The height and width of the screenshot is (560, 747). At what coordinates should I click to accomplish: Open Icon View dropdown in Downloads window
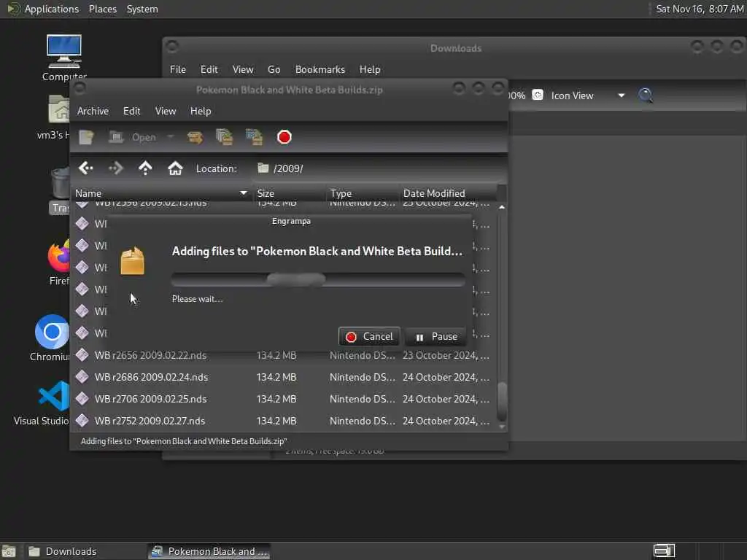click(x=588, y=96)
